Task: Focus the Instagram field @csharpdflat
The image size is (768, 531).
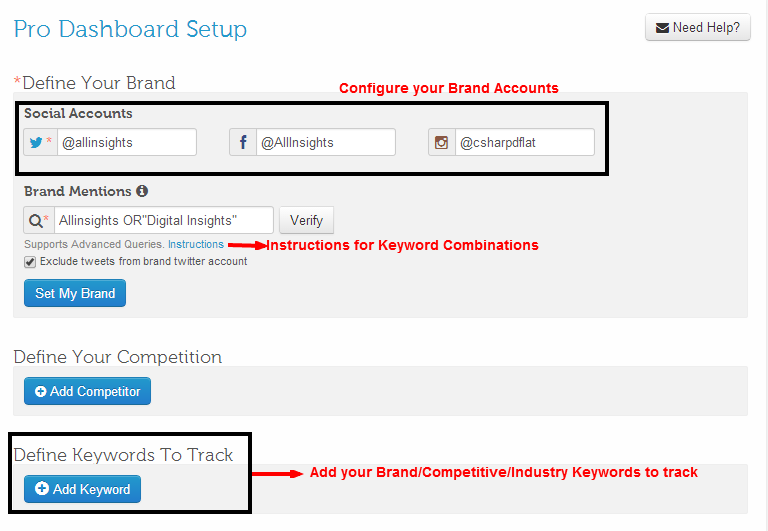Action: (x=525, y=142)
